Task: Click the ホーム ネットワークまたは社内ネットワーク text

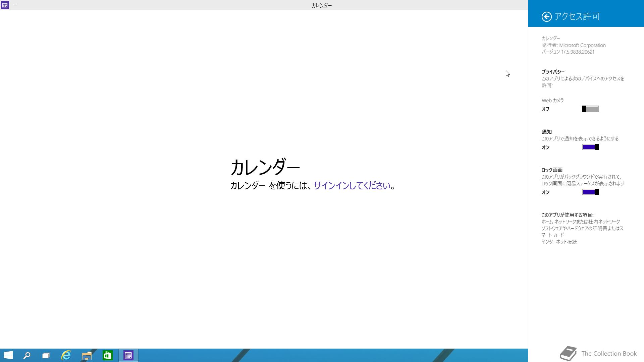Action: (x=581, y=222)
